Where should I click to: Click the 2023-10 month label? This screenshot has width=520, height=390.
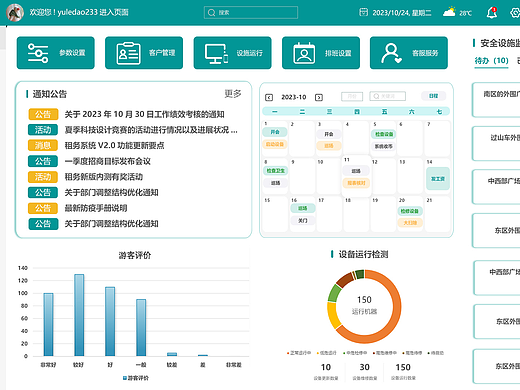294,97
